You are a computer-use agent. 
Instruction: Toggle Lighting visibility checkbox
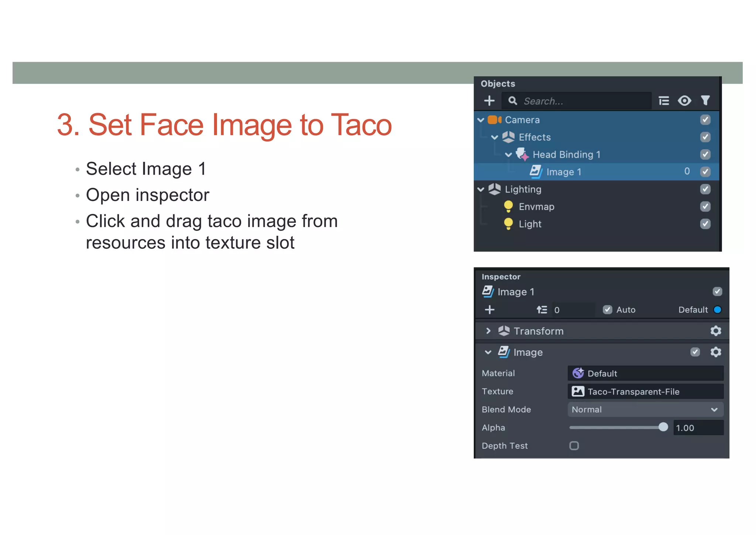[x=705, y=189]
